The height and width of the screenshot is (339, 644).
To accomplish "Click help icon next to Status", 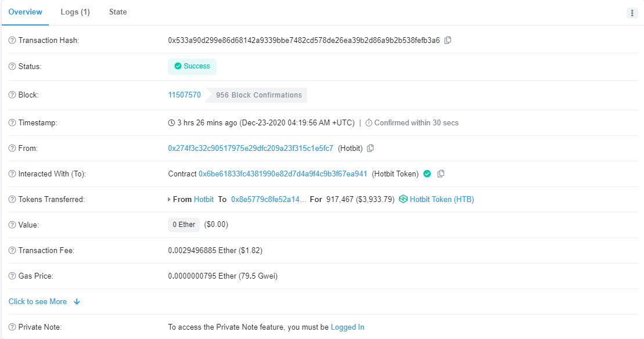I will (x=12, y=67).
